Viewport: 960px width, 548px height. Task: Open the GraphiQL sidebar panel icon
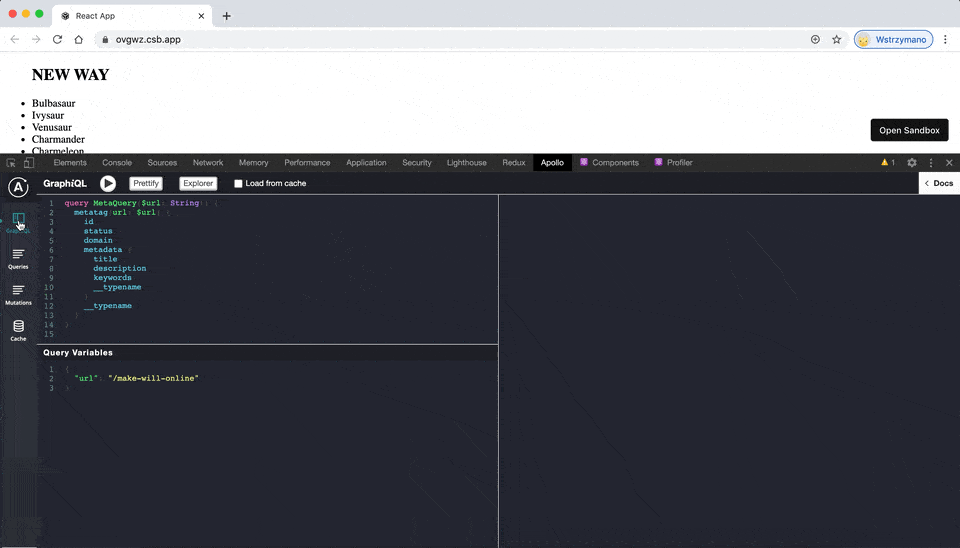point(18,223)
